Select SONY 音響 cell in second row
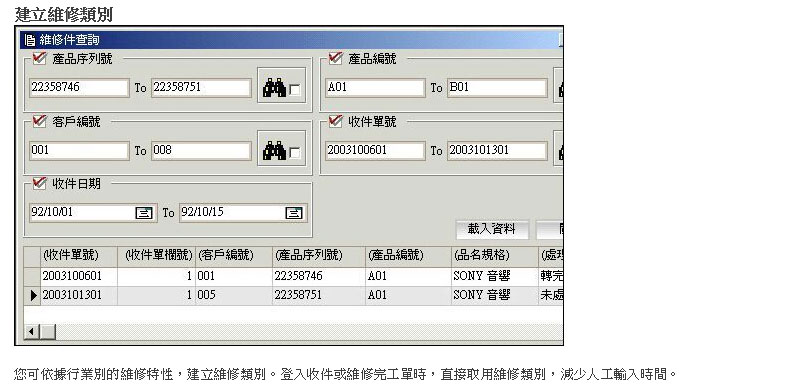Screen dimensions: 793x385 [x=495, y=295]
